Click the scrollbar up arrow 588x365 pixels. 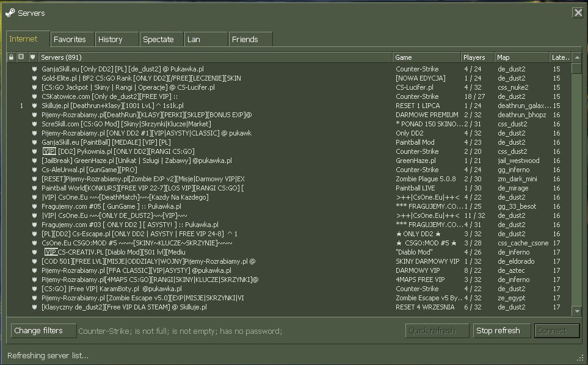[577, 57]
